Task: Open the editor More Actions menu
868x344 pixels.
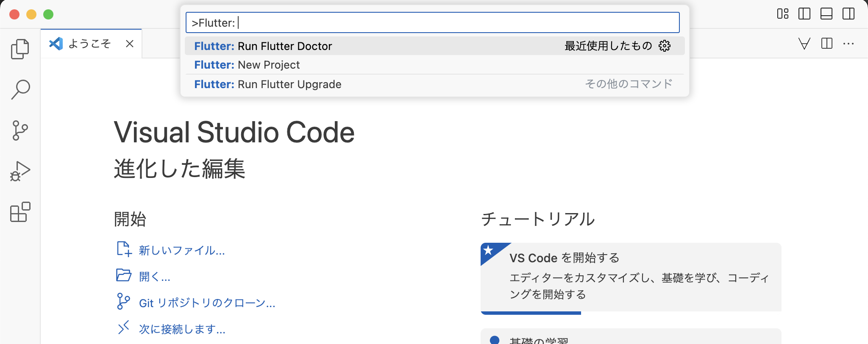Action: (x=849, y=44)
